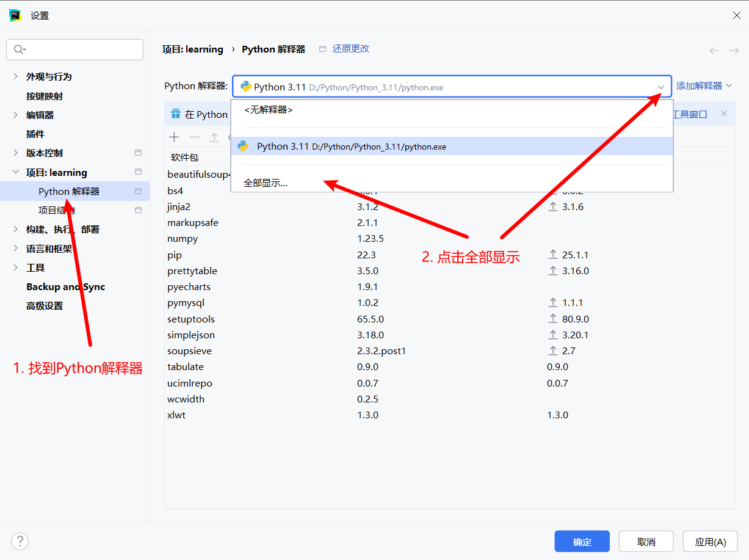Screen dimensions: 749x560
Task: Click upgrade arrow icon in prettytable row
Action: [x=553, y=271]
